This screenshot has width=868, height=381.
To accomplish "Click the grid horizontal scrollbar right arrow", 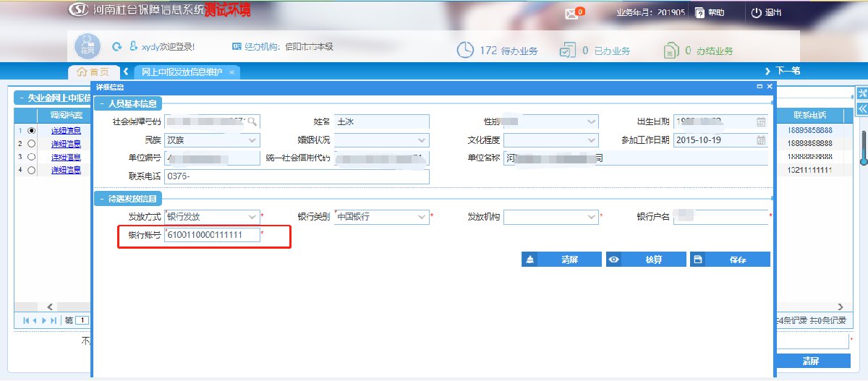I will (x=841, y=307).
